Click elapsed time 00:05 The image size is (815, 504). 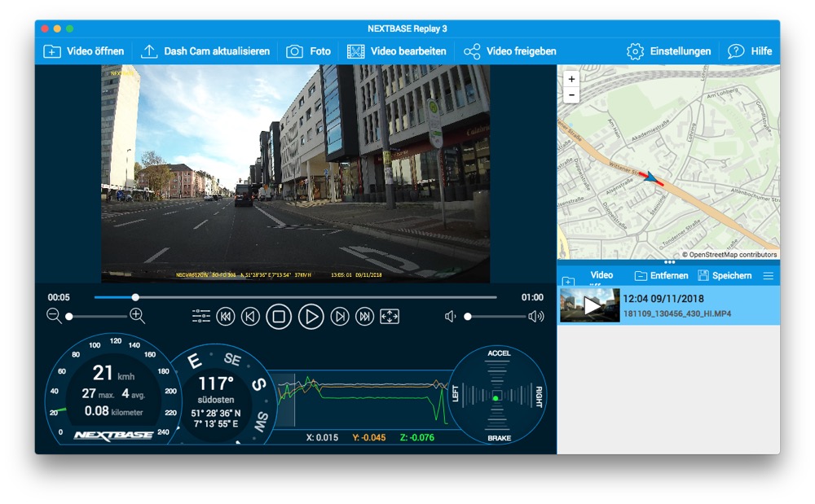(x=59, y=297)
